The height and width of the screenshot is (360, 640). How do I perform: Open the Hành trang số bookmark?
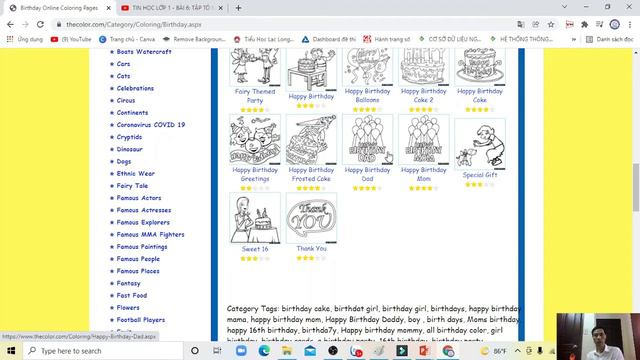(387, 39)
